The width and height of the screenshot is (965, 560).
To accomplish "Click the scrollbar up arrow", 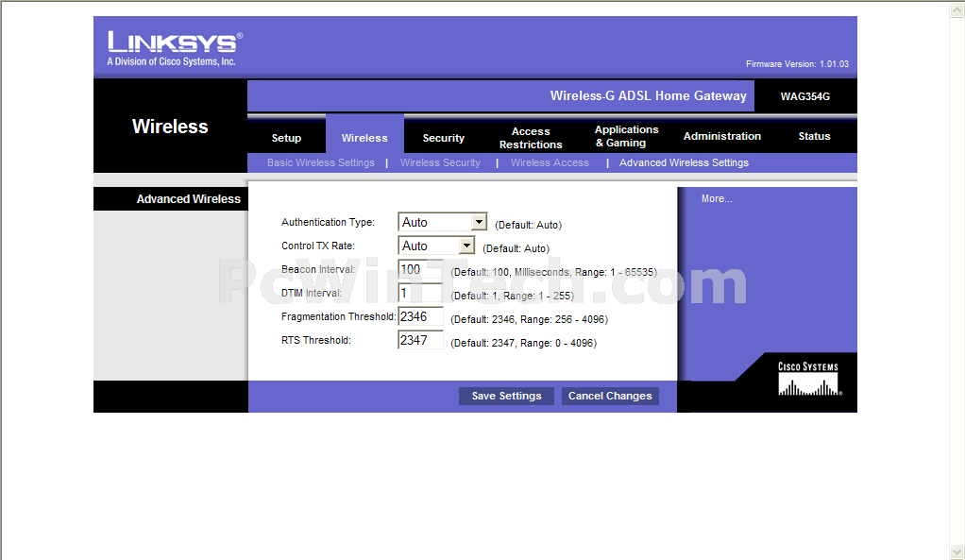I will (957, 9).
